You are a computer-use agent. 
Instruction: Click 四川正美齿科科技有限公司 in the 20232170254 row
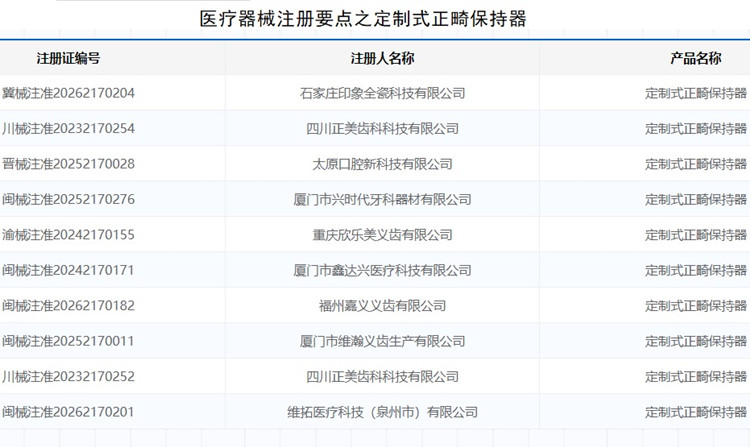click(x=382, y=128)
